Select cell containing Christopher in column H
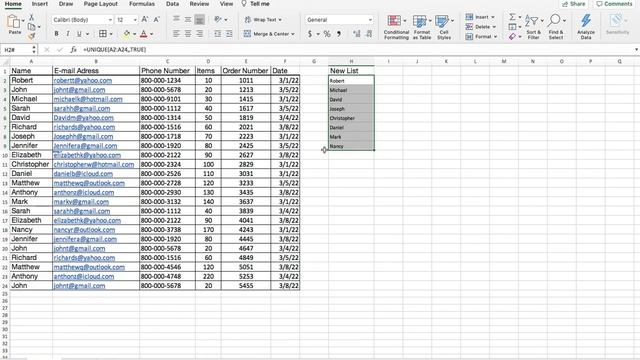 pos(351,118)
